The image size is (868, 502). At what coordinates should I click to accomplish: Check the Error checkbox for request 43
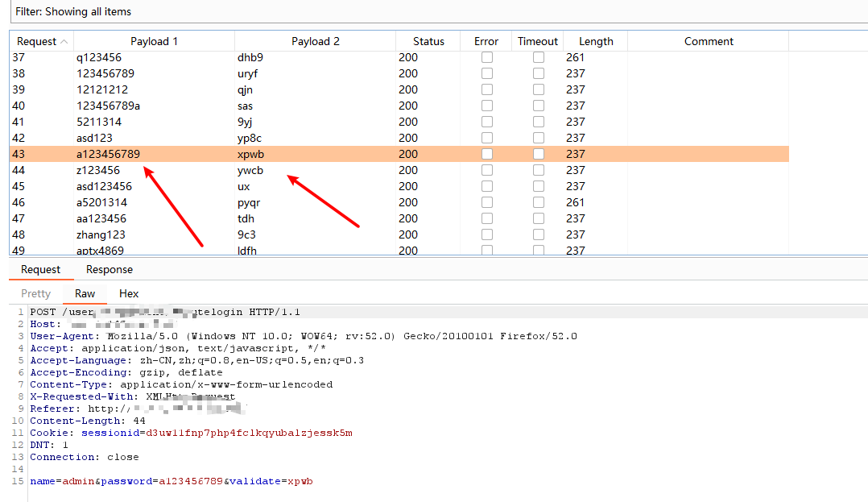(486, 154)
